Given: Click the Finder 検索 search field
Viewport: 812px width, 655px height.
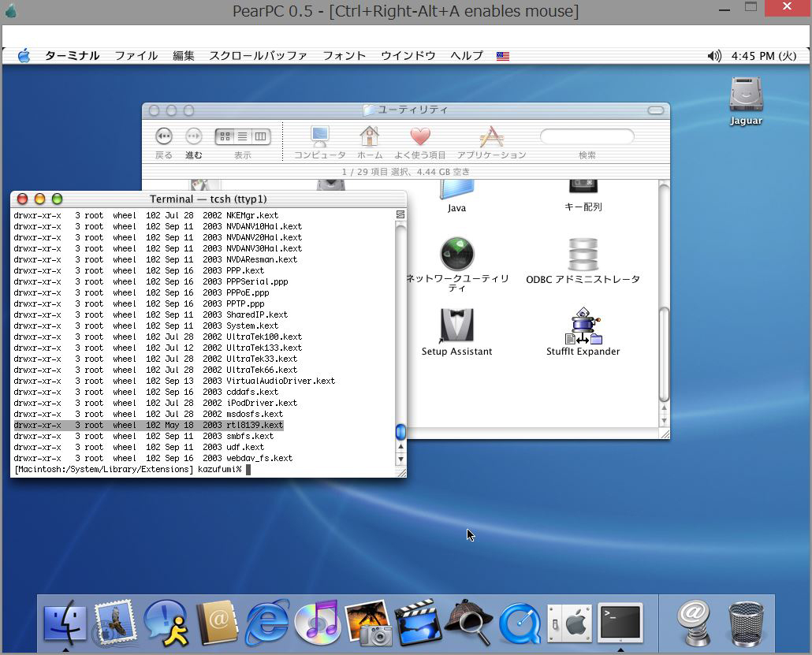Looking at the screenshot, I should [587, 136].
